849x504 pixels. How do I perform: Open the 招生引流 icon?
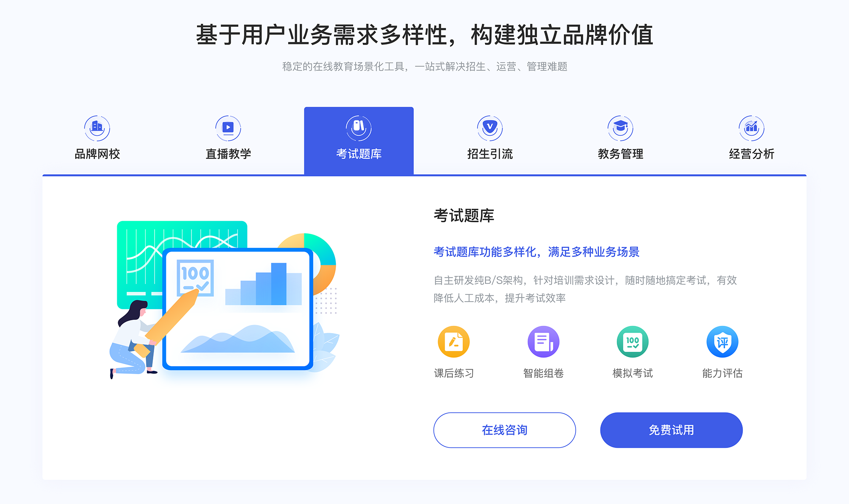486,126
